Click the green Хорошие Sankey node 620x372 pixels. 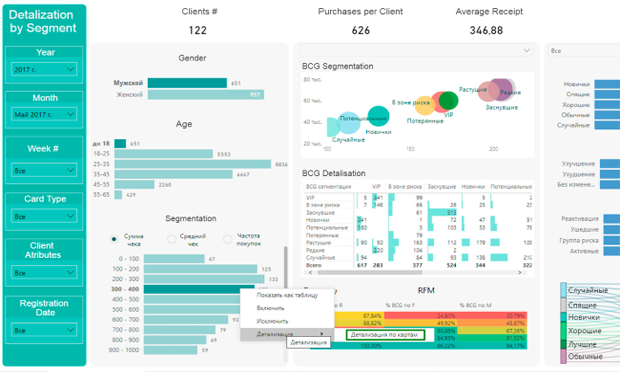tap(563, 330)
